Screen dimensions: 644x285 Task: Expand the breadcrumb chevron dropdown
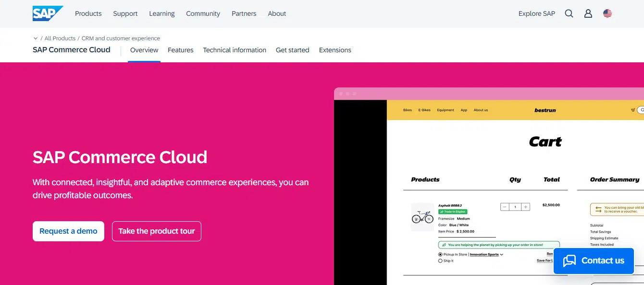[x=36, y=38]
